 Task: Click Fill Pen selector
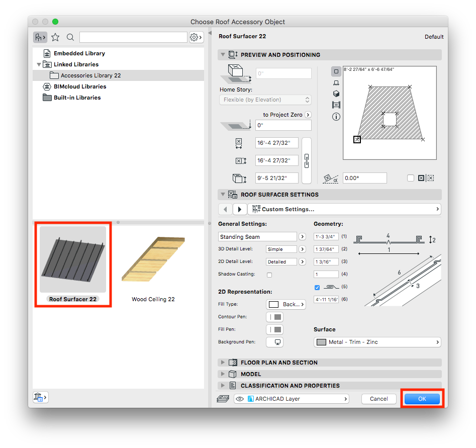pos(275,329)
